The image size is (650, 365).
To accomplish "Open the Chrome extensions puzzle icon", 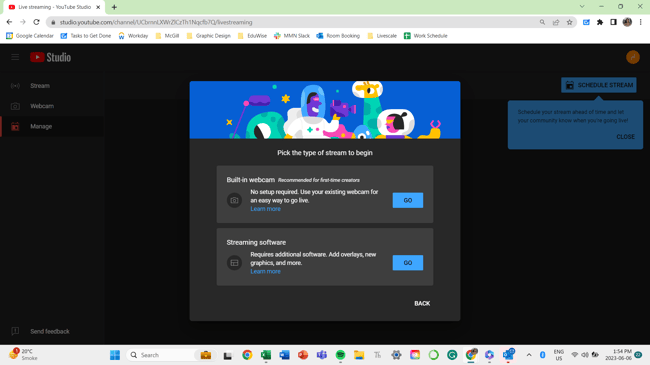I will click(x=600, y=22).
